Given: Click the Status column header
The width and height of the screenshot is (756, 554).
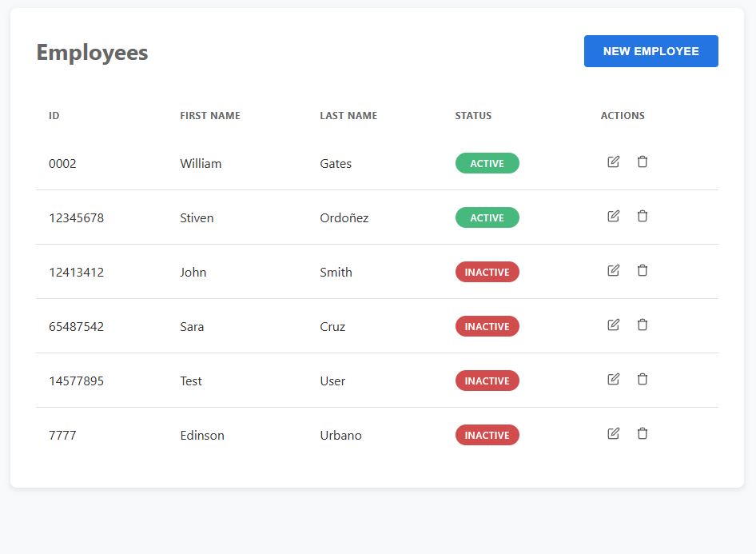Looking at the screenshot, I should click(x=473, y=116).
